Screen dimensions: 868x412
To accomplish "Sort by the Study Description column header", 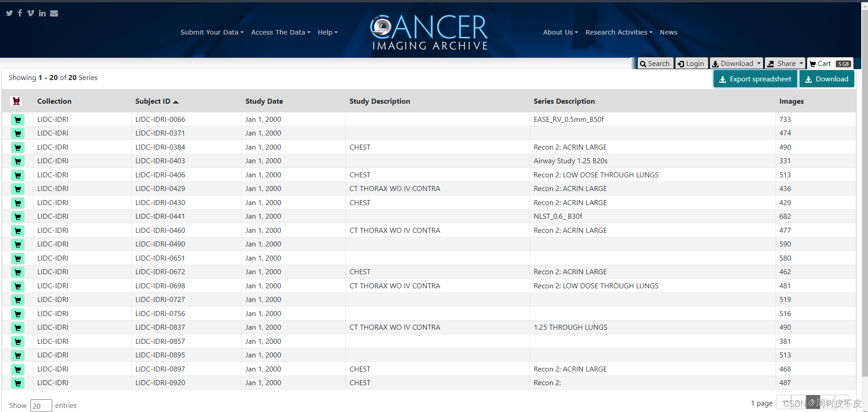I will pos(380,101).
